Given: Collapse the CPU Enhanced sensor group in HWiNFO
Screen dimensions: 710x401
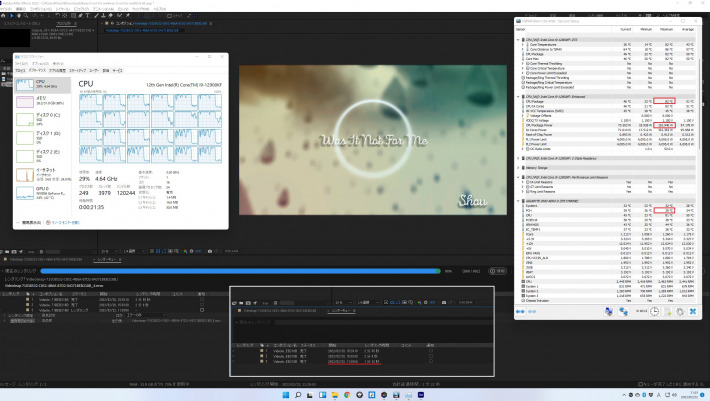Looking at the screenshot, I should click(x=518, y=96).
